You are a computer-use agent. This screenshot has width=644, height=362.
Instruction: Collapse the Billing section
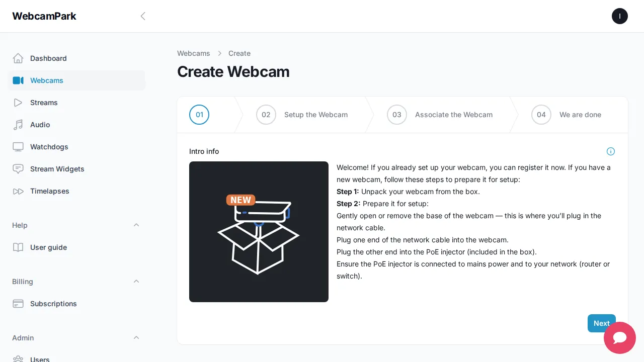click(136, 282)
